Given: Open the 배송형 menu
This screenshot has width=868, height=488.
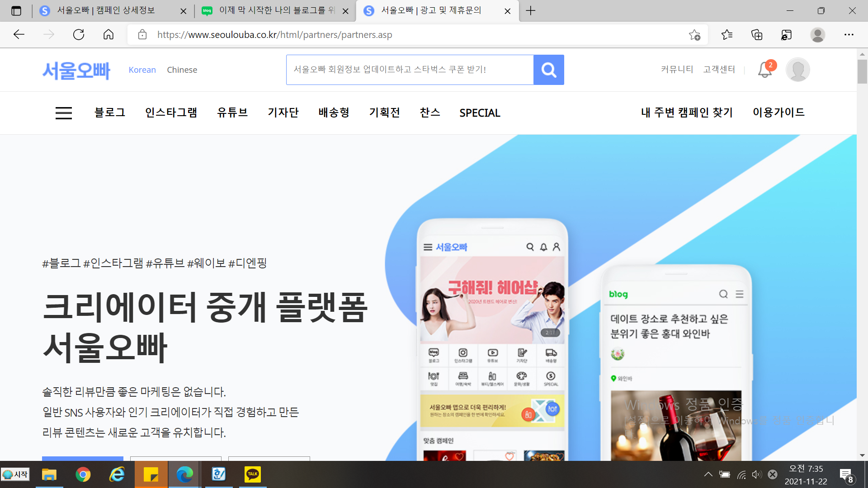Looking at the screenshot, I should (x=334, y=113).
